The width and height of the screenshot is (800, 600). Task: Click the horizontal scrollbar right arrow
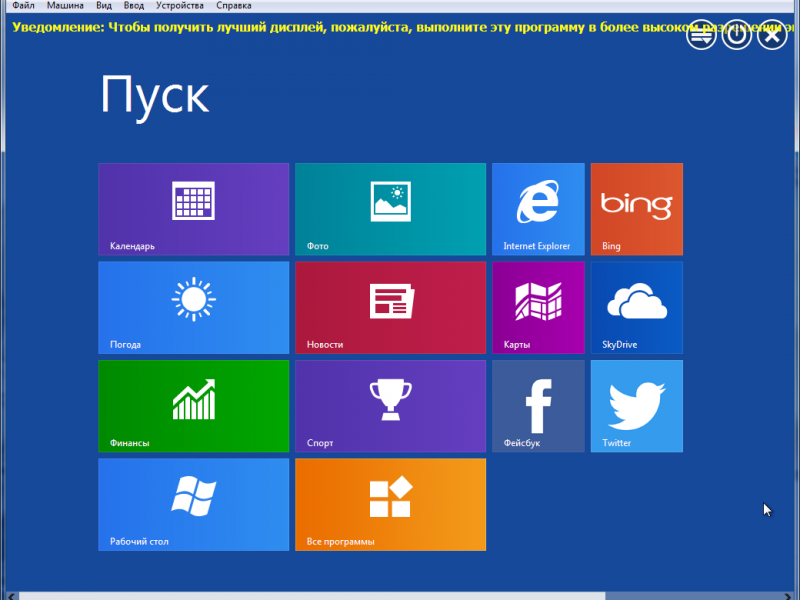787,596
